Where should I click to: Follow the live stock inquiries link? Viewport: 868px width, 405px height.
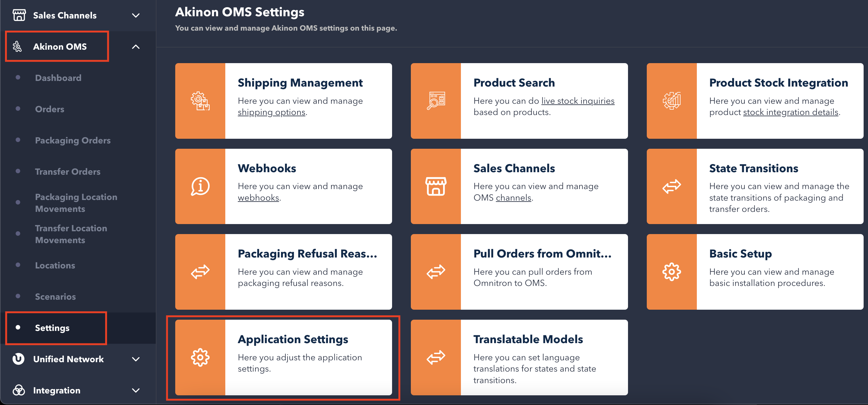[578, 101]
